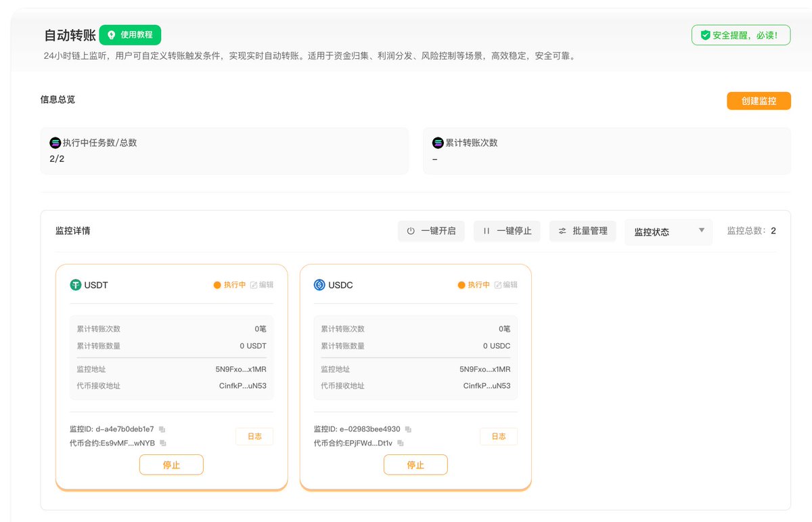Open 日志 logs for USDT monitor
The height and width of the screenshot is (522, 812).
(254, 437)
